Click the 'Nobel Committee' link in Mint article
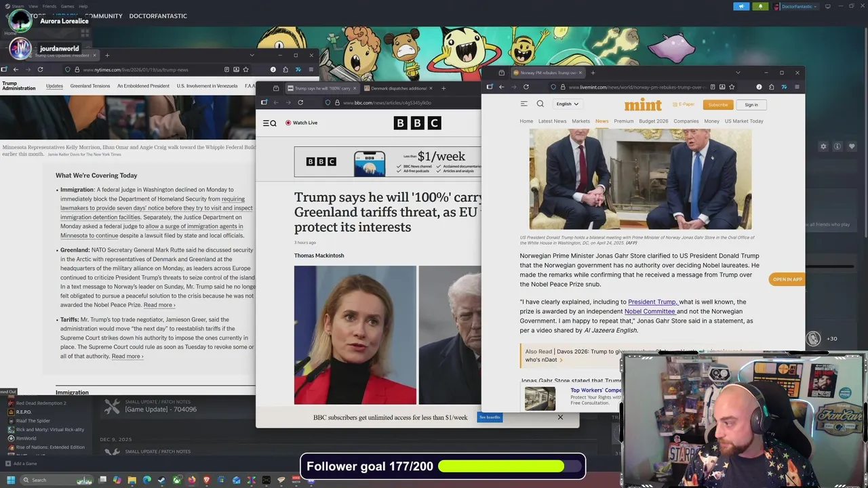The width and height of the screenshot is (868, 488). click(650, 311)
